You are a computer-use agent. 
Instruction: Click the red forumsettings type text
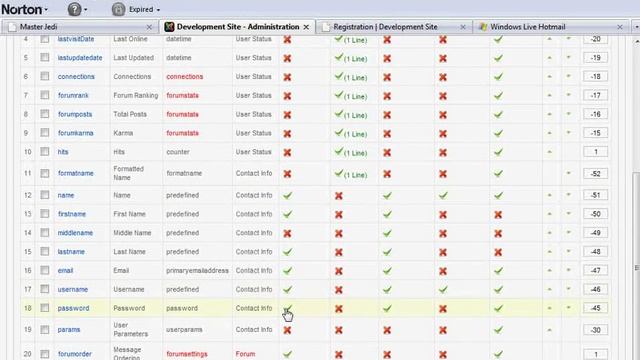coord(187,354)
